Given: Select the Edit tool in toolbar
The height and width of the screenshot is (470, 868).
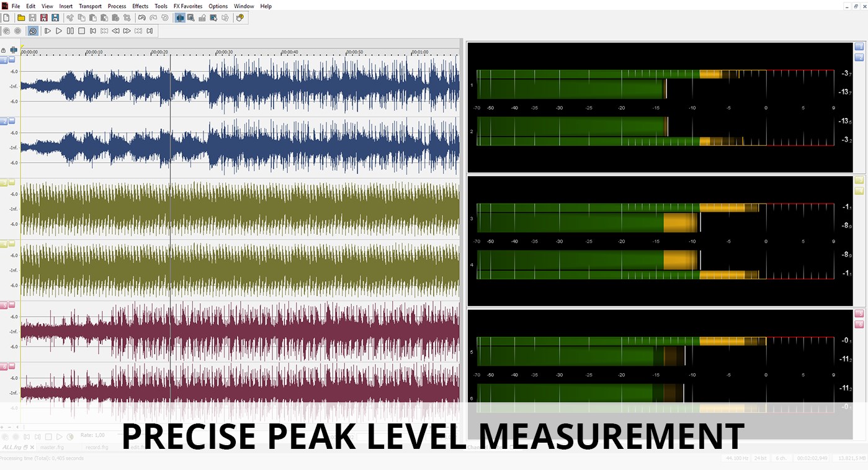Looking at the screenshot, I should [180, 18].
